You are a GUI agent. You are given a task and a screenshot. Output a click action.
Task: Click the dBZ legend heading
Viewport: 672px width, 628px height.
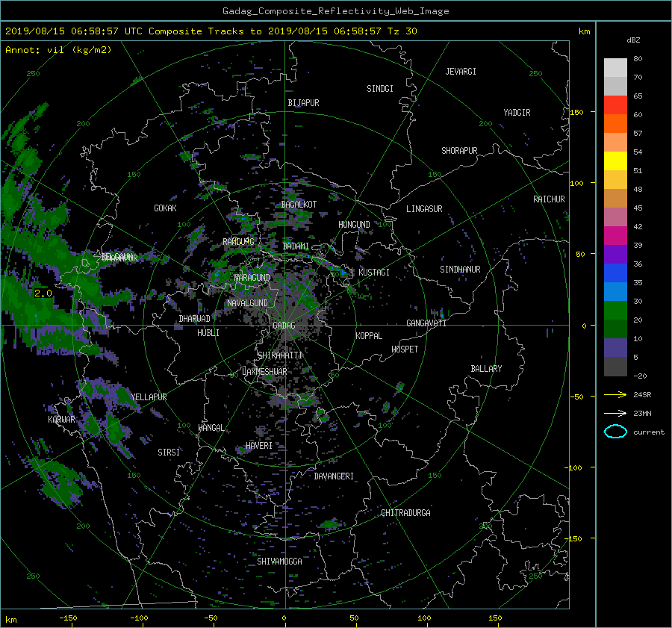point(633,40)
